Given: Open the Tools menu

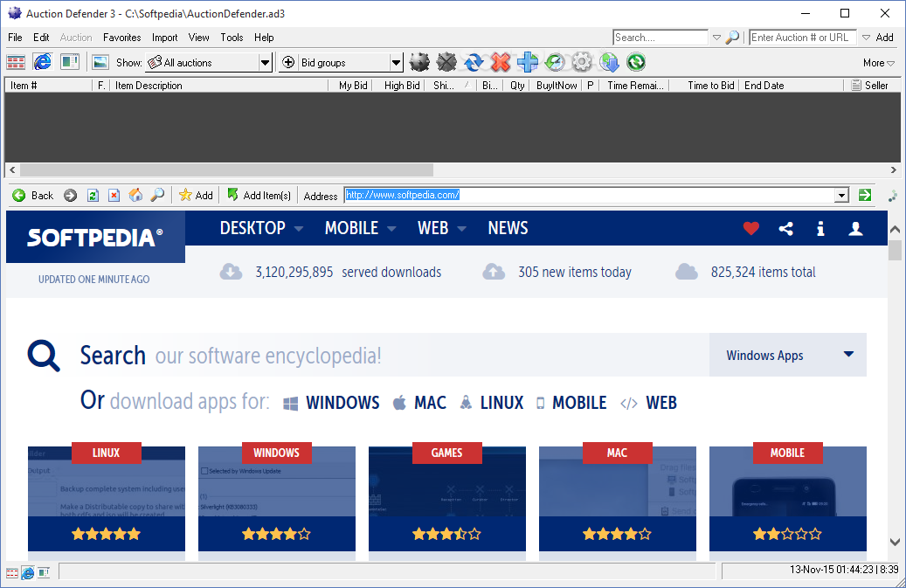Looking at the screenshot, I should coord(232,38).
